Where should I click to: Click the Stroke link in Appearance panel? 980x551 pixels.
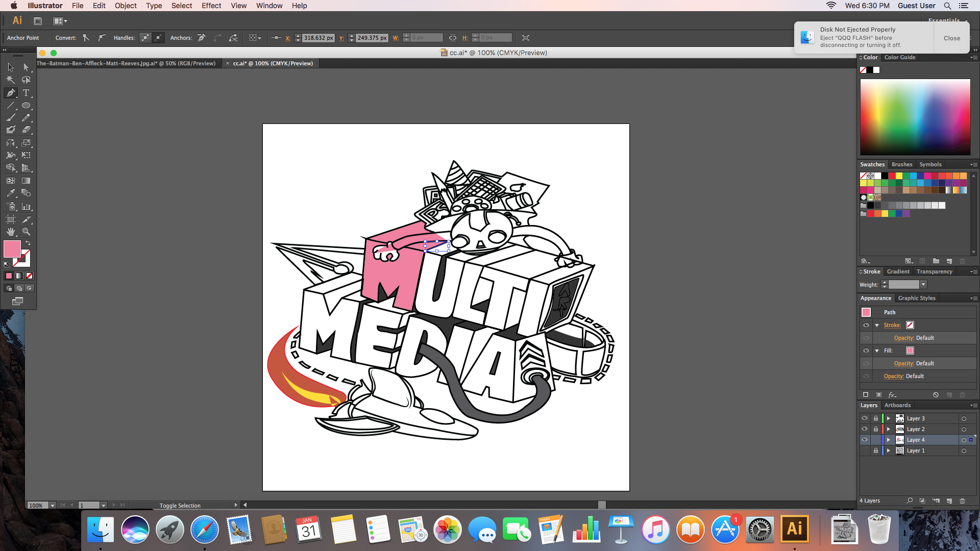(892, 325)
